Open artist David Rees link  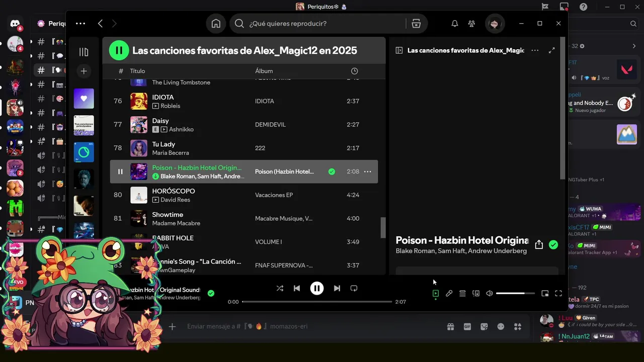pos(176,200)
